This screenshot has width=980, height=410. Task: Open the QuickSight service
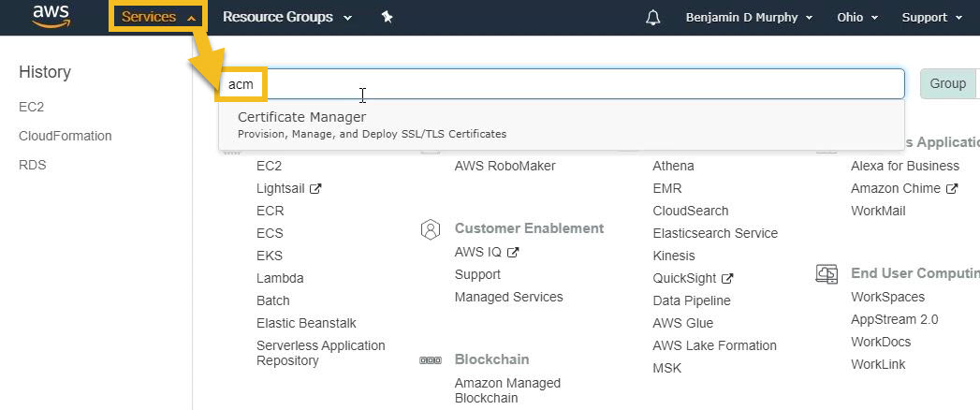(684, 278)
